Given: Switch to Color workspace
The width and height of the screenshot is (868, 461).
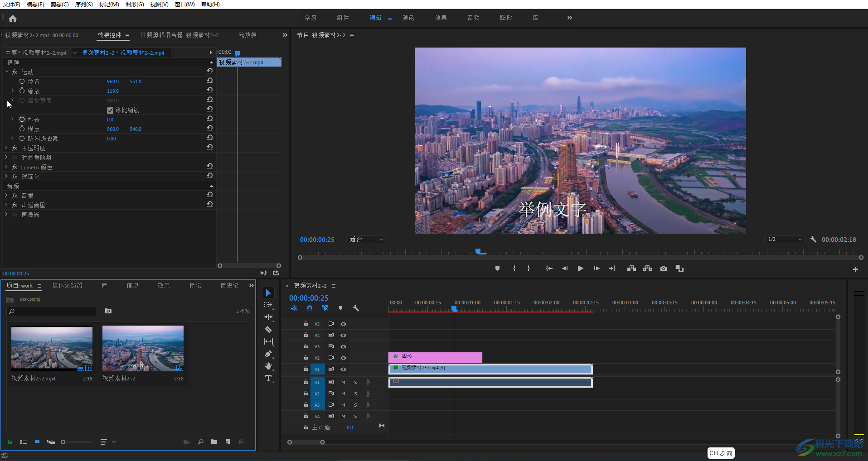Looking at the screenshot, I should 408,18.
